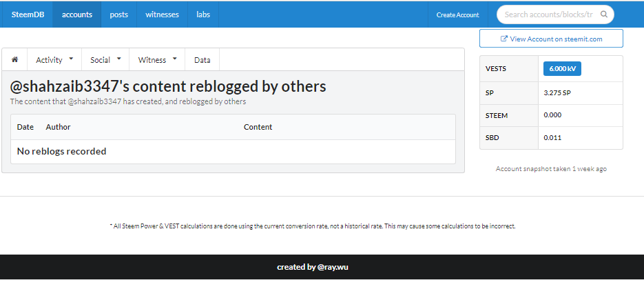Open the labs nav item
Image resolution: width=644 pixels, height=307 pixels.
pyautogui.click(x=203, y=14)
